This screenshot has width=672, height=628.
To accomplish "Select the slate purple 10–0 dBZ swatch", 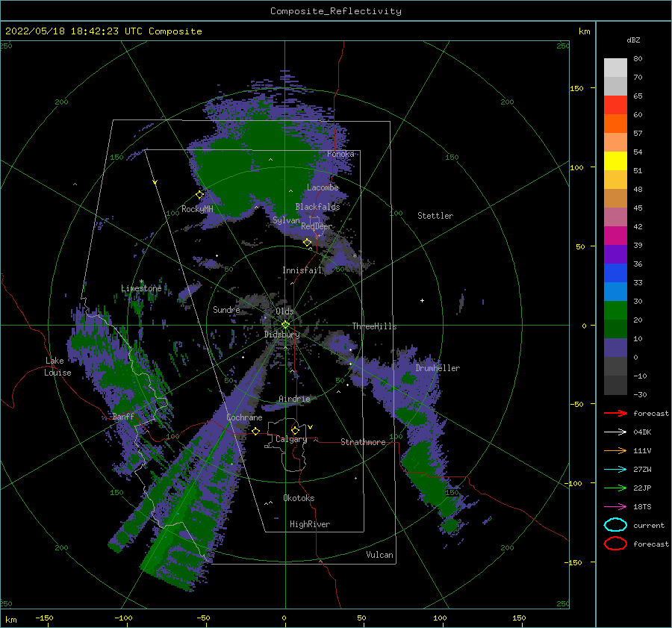I will tap(615, 348).
